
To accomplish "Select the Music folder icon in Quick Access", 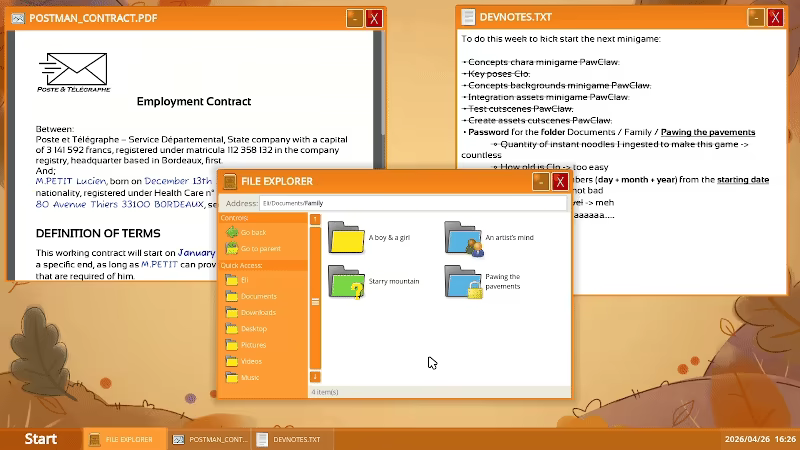I will coord(232,378).
